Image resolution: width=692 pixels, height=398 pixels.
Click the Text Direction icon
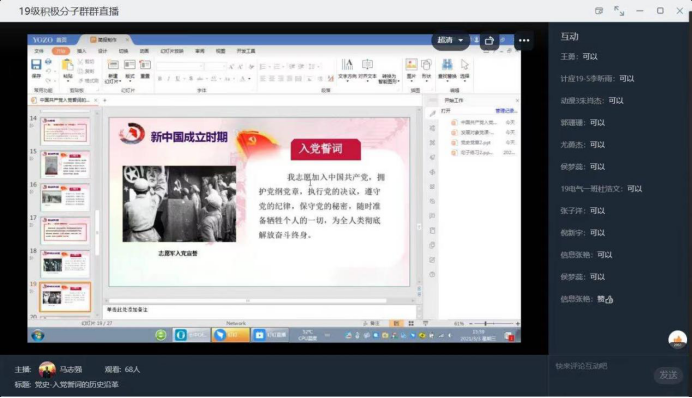pyautogui.click(x=347, y=64)
